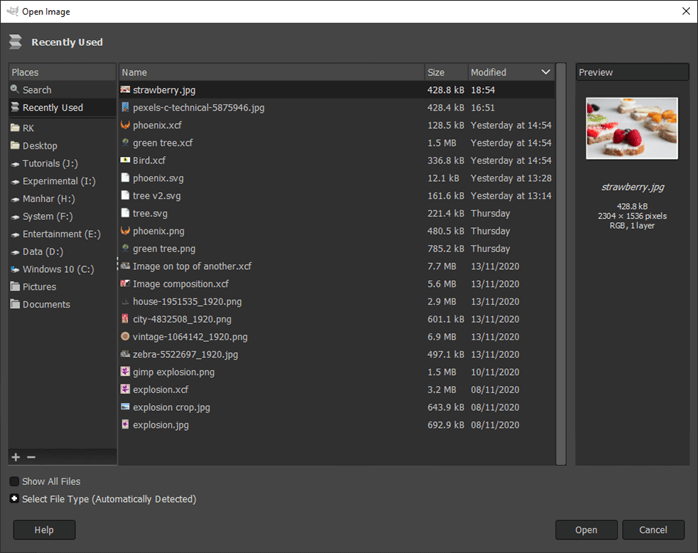Click the 7.7 MB size cell

click(442, 266)
